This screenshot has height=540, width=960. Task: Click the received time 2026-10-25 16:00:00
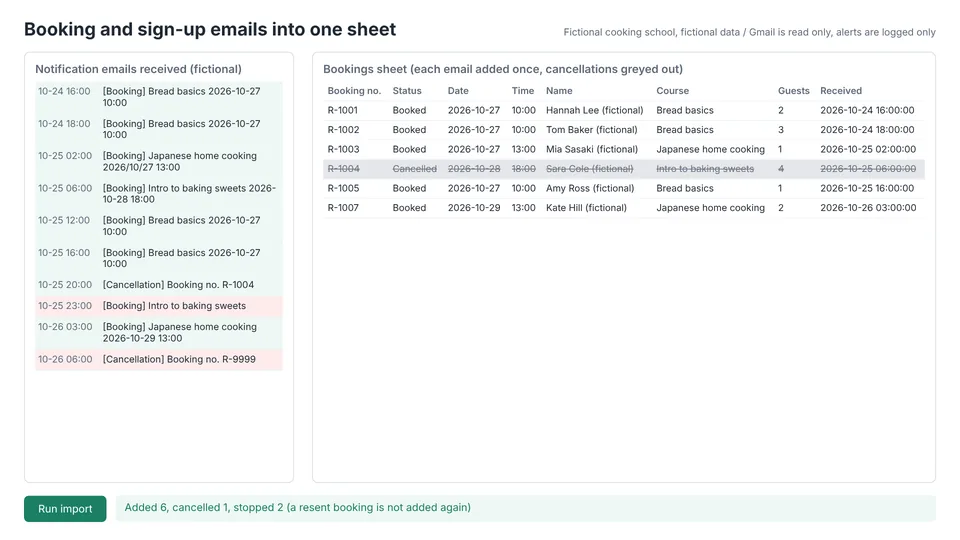[x=867, y=189]
